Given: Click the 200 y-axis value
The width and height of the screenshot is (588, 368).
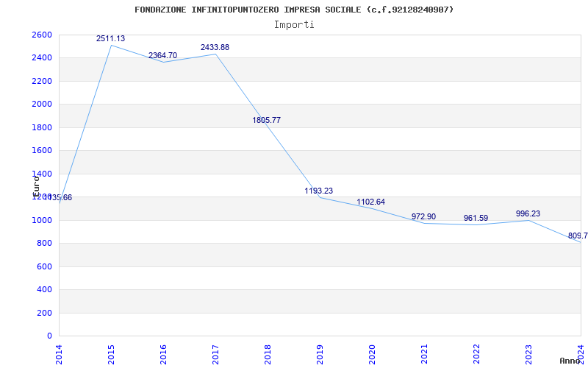Looking at the screenshot, I should click(44, 313).
